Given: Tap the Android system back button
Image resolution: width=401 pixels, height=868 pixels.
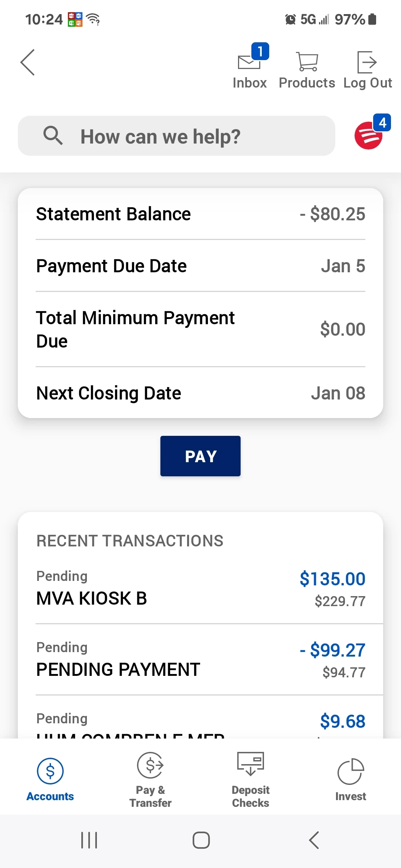Looking at the screenshot, I should coord(314,840).
